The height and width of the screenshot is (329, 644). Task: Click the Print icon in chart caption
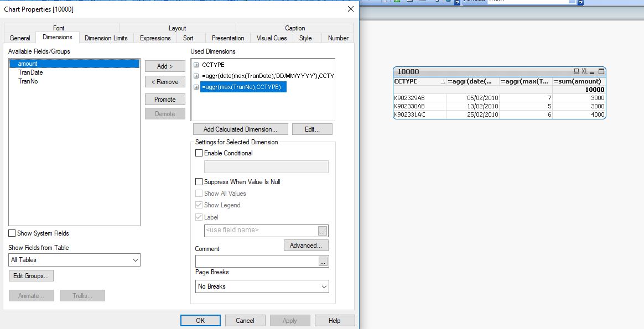(x=577, y=71)
